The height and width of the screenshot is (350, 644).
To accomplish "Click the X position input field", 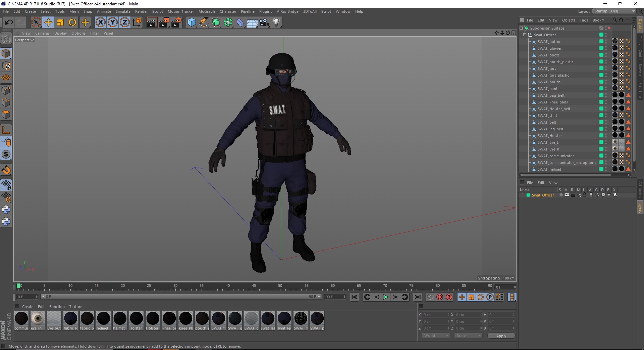I will click(436, 315).
